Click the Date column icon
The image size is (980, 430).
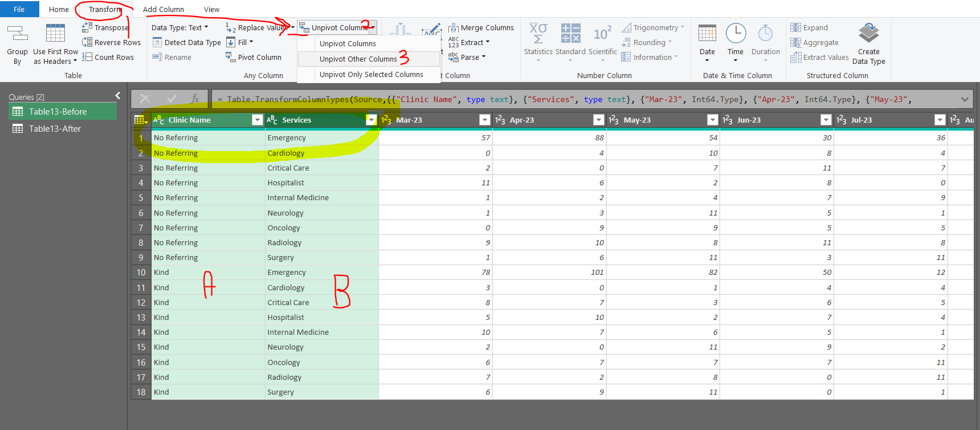707,33
